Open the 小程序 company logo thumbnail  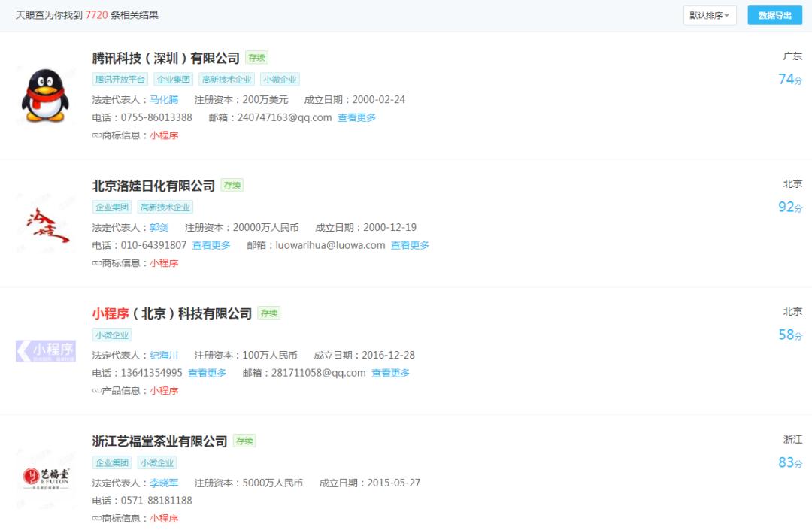click(x=46, y=351)
